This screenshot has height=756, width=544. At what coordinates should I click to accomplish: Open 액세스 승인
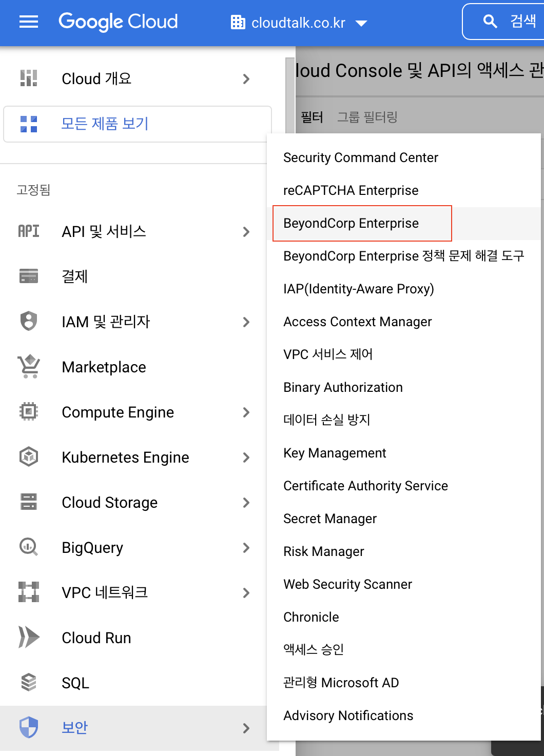(x=404, y=650)
